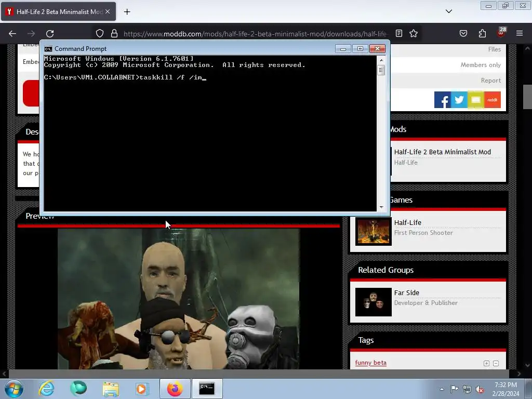The height and width of the screenshot is (399, 532).
Task: Open the tracking protection shield icon
Action: pos(99,34)
